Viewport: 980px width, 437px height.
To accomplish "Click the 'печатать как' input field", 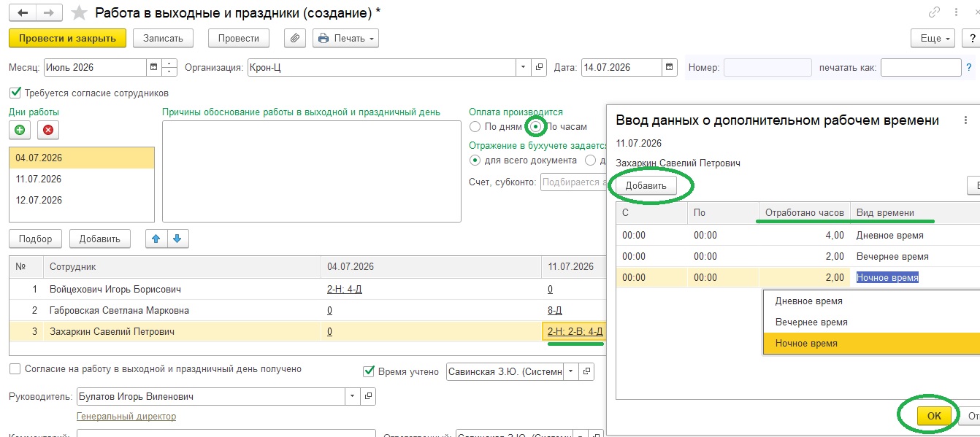I will pos(921,67).
